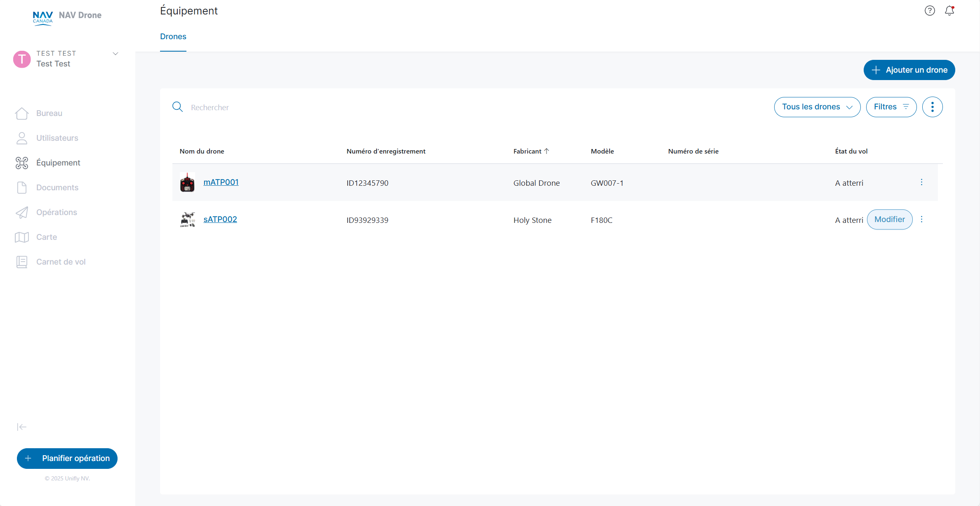Collapse the sidebar with arrow icon

(22, 427)
